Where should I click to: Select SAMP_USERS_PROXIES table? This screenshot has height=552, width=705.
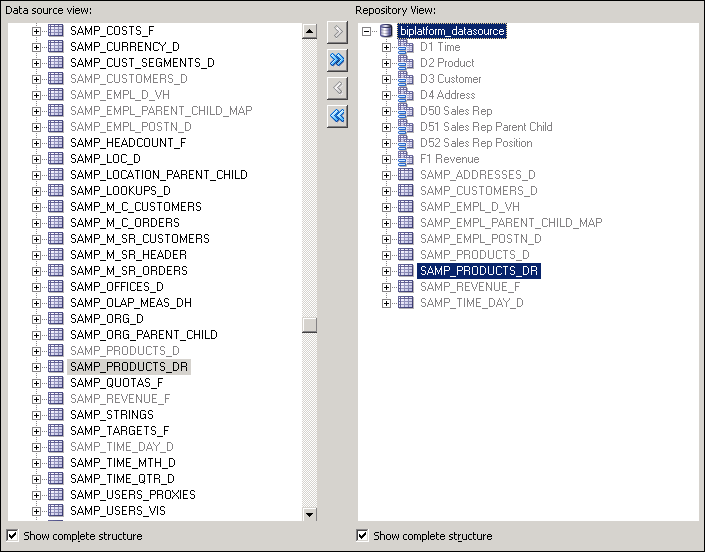click(x=133, y=494)
